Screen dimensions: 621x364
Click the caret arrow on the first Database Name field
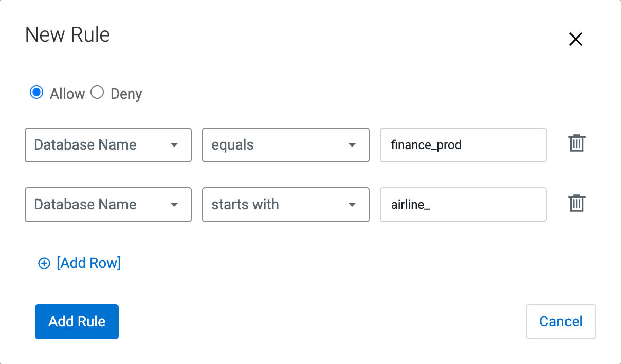point(174,145)
